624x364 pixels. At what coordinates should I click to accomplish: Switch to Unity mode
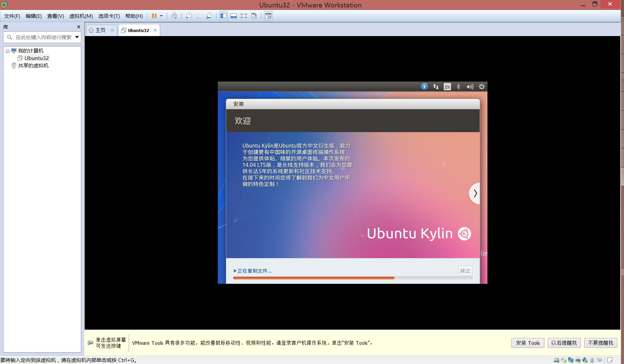[254, 16]
